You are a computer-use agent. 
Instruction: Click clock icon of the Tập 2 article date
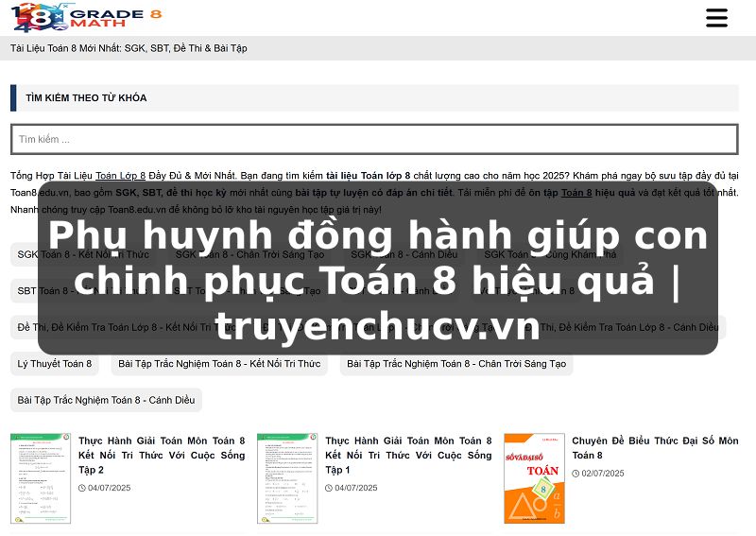(81, 488)
